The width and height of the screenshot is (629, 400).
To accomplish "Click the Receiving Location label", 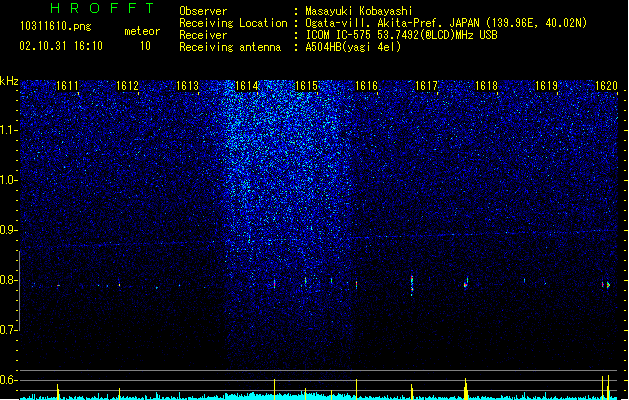I will click(x=233, y=23).
